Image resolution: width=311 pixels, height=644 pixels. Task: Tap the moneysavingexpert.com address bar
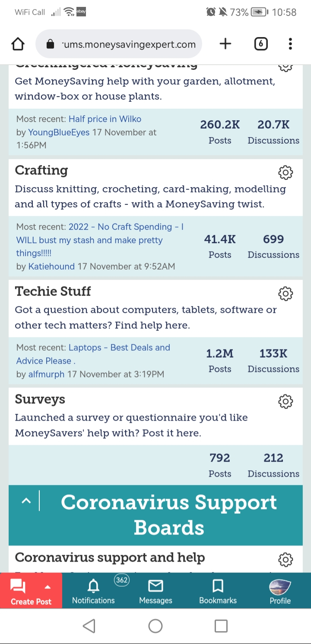118,44
